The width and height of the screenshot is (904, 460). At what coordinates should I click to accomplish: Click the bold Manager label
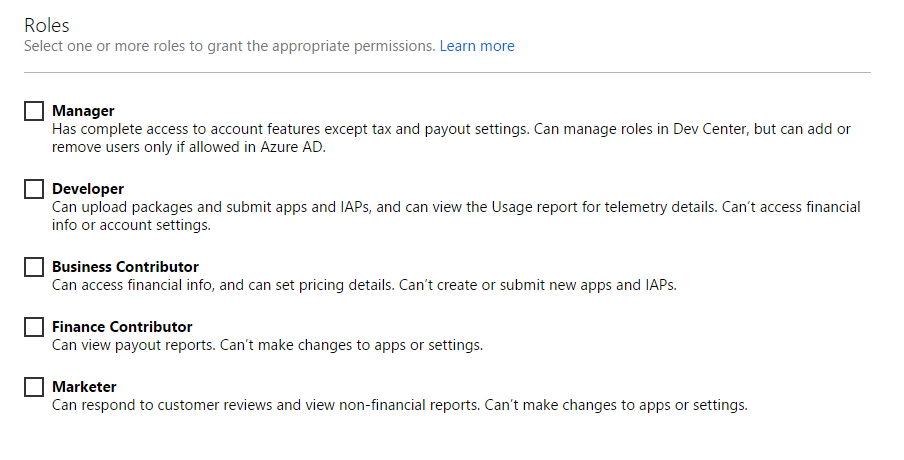coord(83,111)
